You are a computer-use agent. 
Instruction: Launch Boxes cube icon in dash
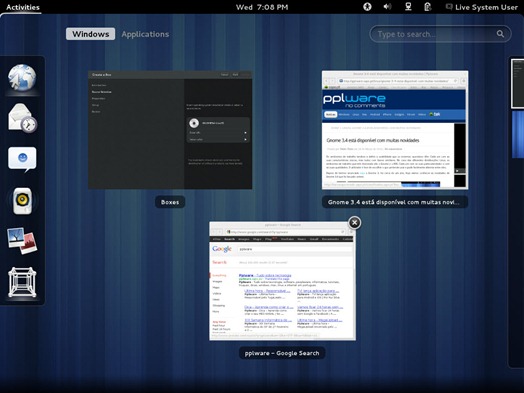[22, 282]
